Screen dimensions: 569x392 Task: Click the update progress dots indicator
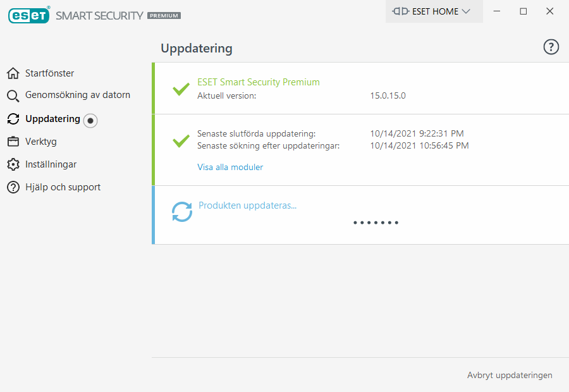(x=376, y=223)
